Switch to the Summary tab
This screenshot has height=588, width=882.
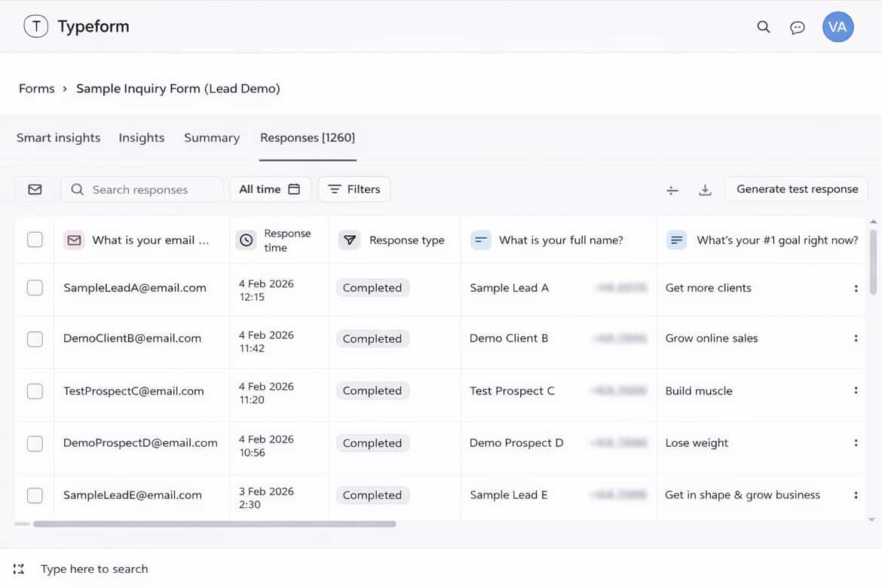(212, 138)
